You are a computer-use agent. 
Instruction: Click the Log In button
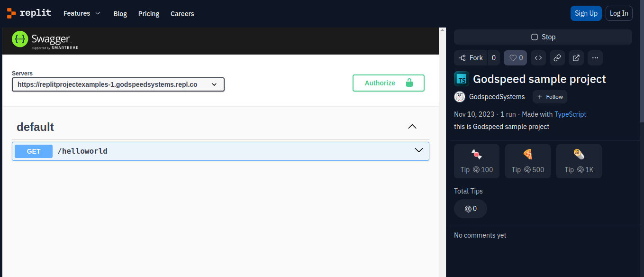[619, 13]
